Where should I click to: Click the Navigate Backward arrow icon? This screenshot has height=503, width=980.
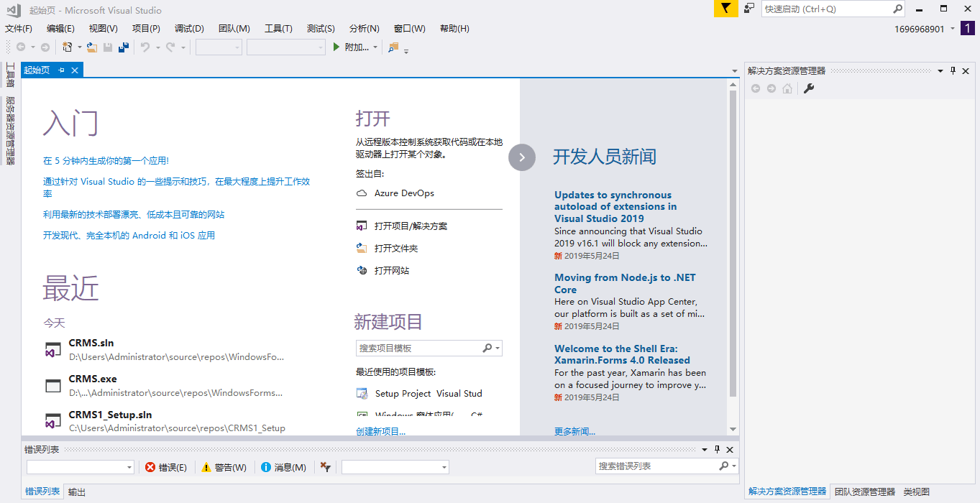(x=21, y=47)
